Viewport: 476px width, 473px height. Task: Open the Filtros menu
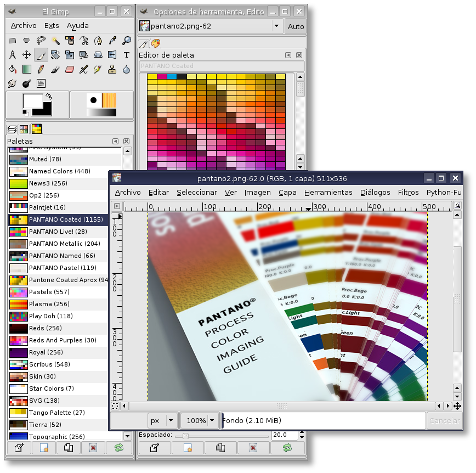(x=408, y=192)
